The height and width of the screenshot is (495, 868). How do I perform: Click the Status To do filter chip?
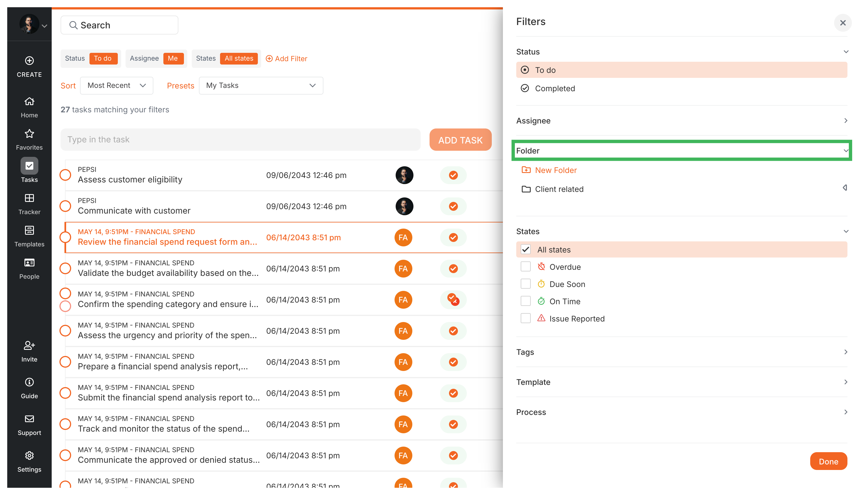point(91,58)
